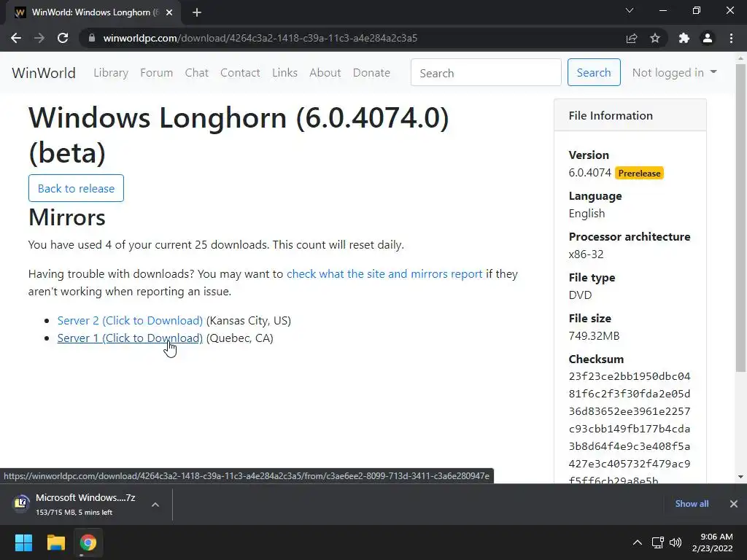
Task: Expand the Not logged in dropdown
Action: pos(674,72)
